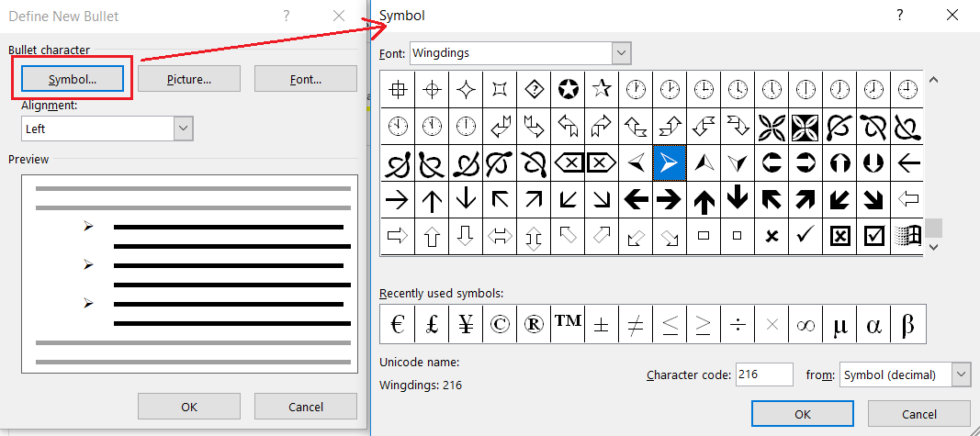This screenshot has width=980, height=436.
Task: Open the Picture... bullet option
Action: (189, 79)
